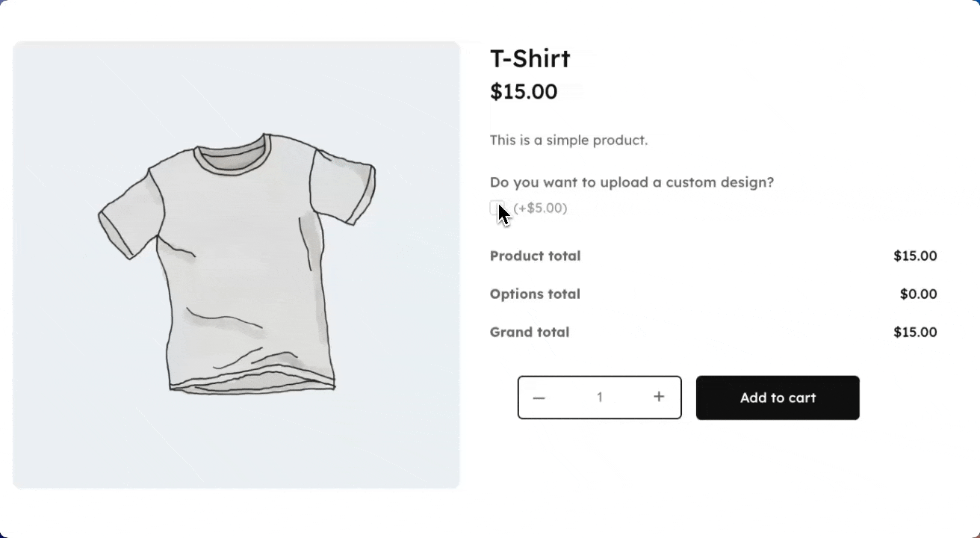
Task: Click the $0.00 Options total amount
Action: 918,294
